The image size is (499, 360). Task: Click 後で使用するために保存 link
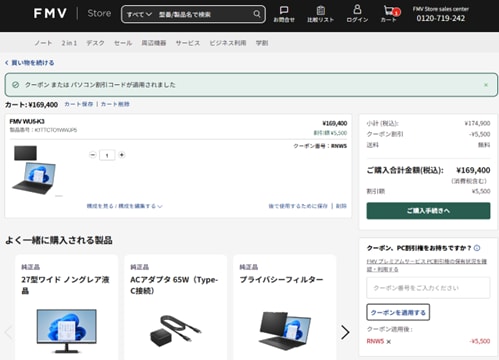298,206
